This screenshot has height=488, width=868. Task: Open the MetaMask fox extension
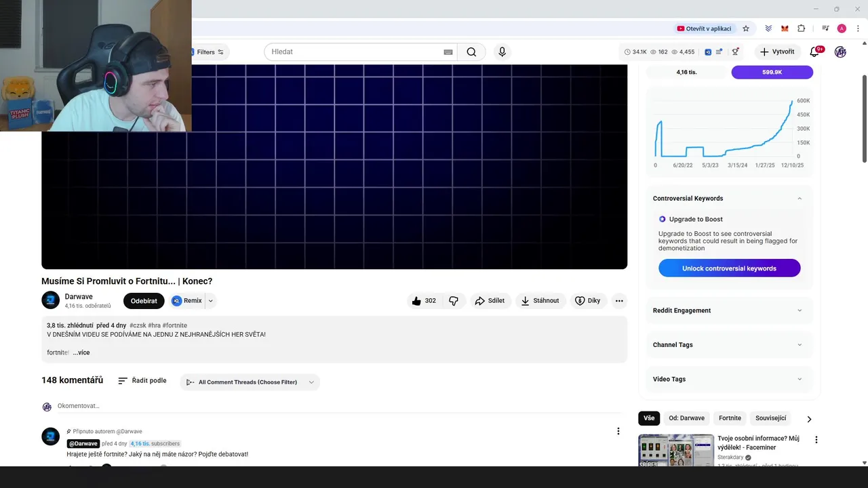[x=785, y=28]
